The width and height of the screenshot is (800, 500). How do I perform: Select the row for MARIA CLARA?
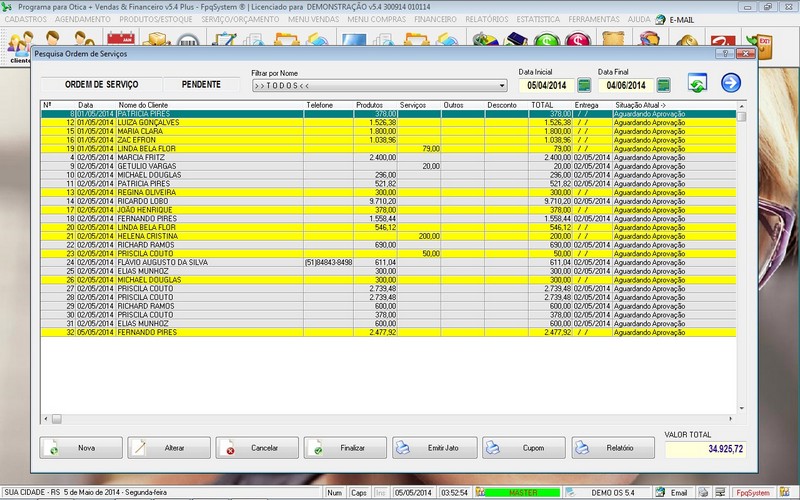pos(388,131)
